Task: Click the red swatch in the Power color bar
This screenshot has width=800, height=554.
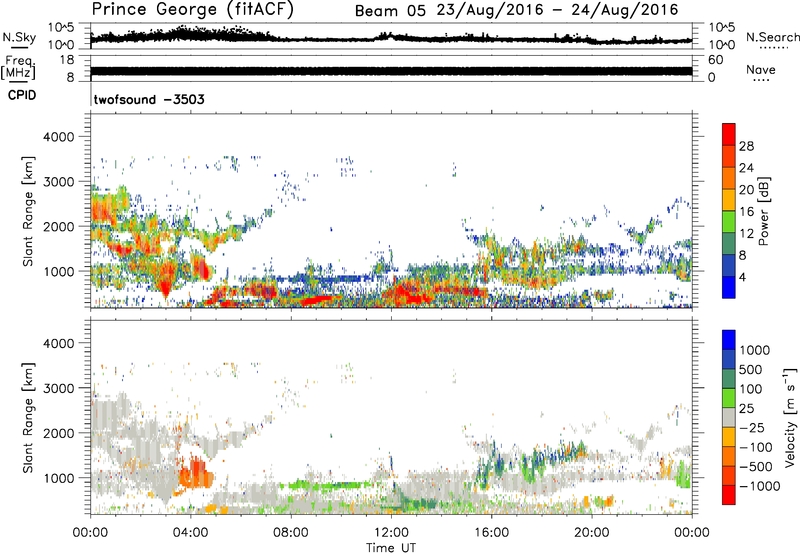Action: tap(729, 134)
